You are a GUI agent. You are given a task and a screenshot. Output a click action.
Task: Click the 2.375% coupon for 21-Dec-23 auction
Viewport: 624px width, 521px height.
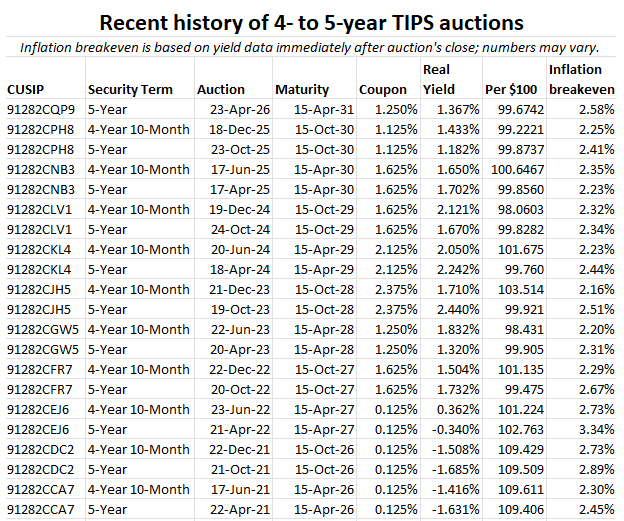coord(387,289)
